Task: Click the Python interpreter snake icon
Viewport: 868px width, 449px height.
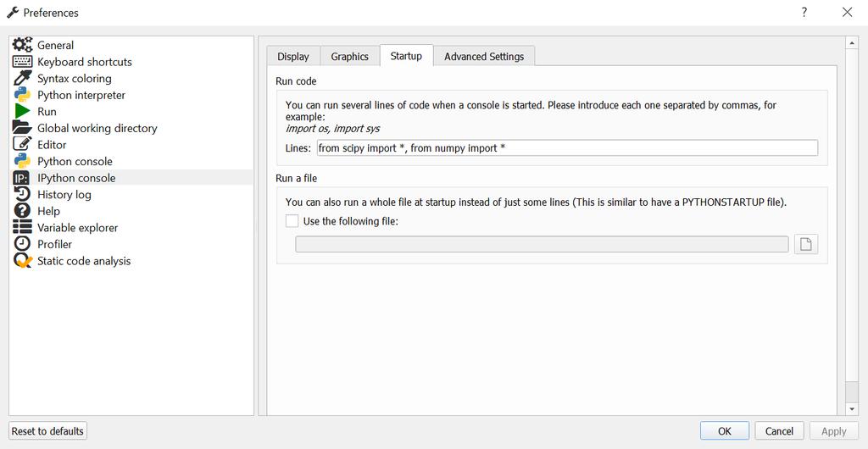Action: coord(23,95)
